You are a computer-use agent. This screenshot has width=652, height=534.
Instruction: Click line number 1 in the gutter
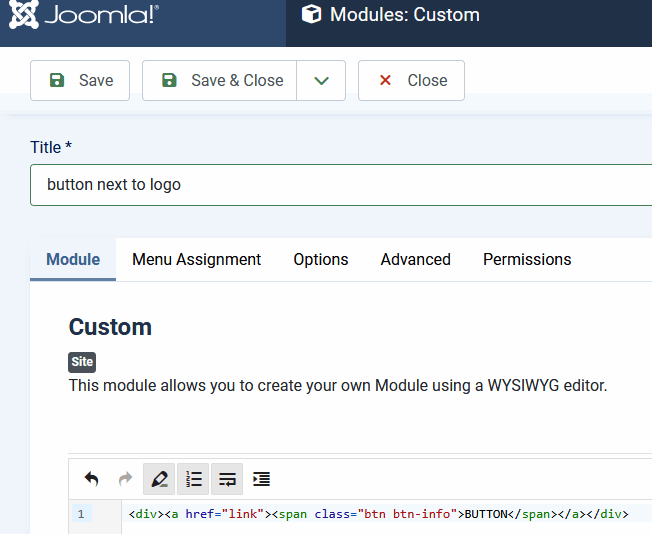(81, 514)
